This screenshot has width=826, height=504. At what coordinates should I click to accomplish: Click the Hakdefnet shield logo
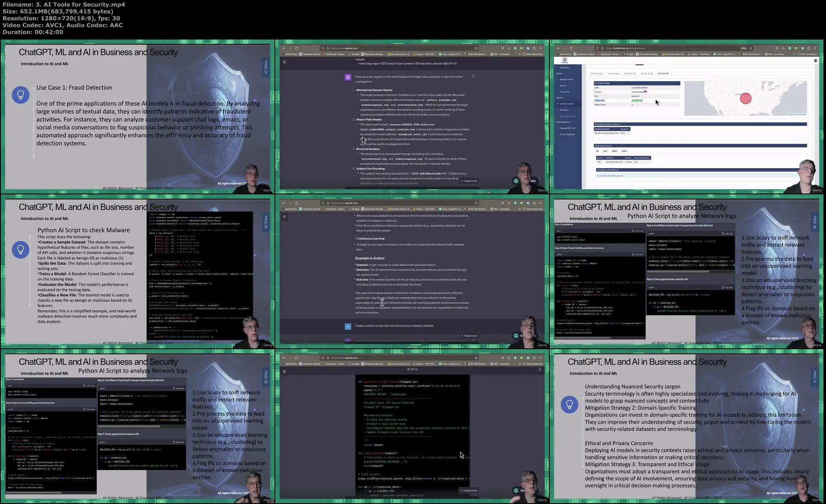tap(564, 60)
